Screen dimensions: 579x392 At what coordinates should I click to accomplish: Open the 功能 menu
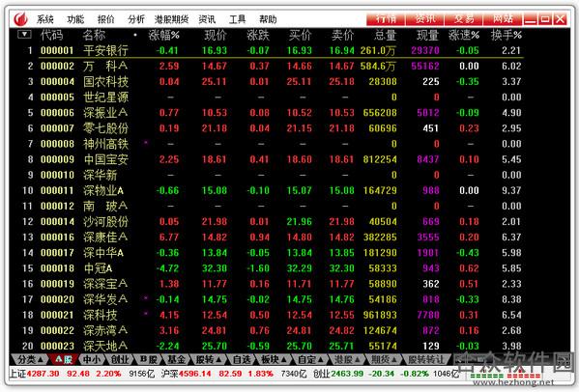pyautogui.click(x=75, y=19)
